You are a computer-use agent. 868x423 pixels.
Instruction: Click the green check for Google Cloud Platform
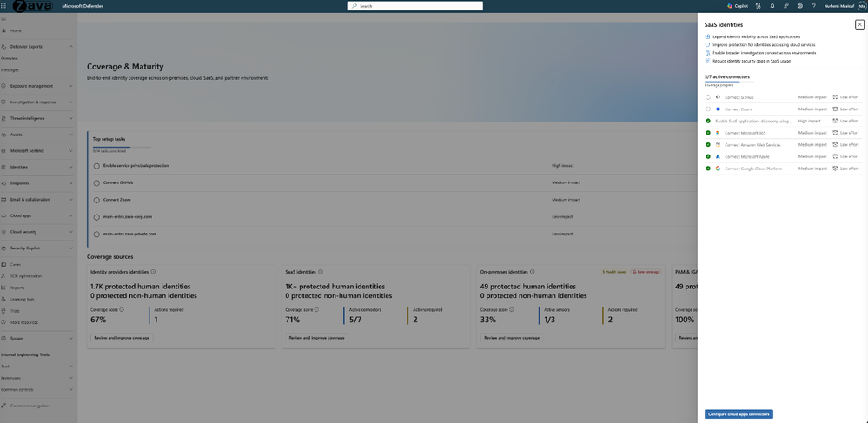[x=708, y=169]
